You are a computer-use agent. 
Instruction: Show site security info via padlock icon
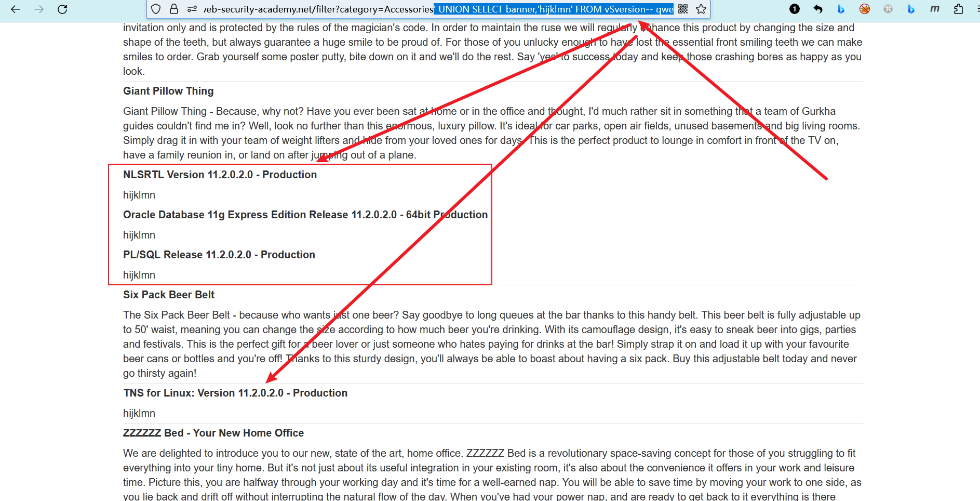click(x=174, y=9)
